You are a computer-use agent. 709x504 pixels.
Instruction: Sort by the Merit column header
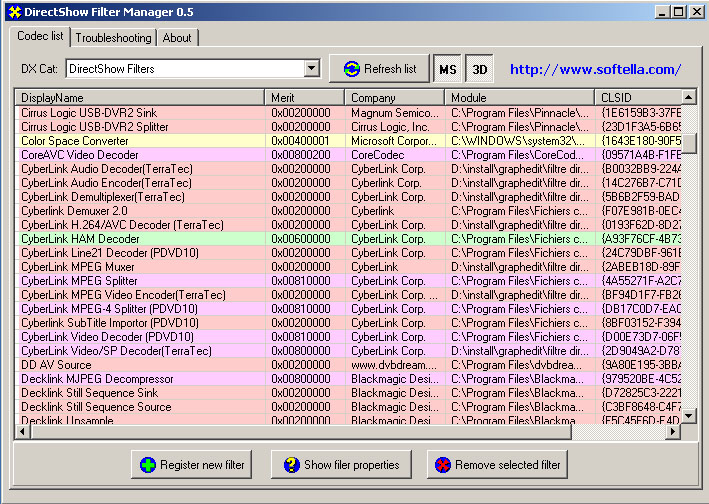(x=305, y=98)
